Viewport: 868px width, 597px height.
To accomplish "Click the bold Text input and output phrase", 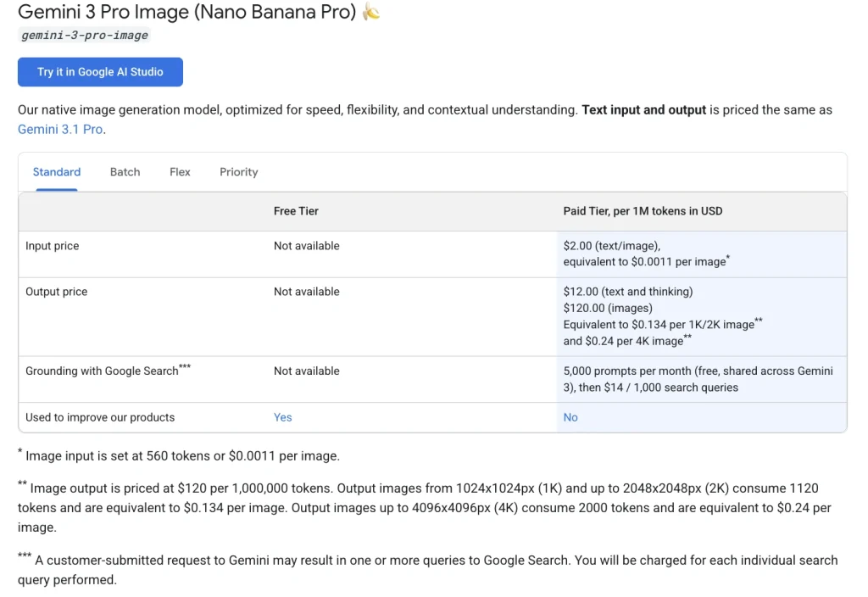I will [644, 110].
